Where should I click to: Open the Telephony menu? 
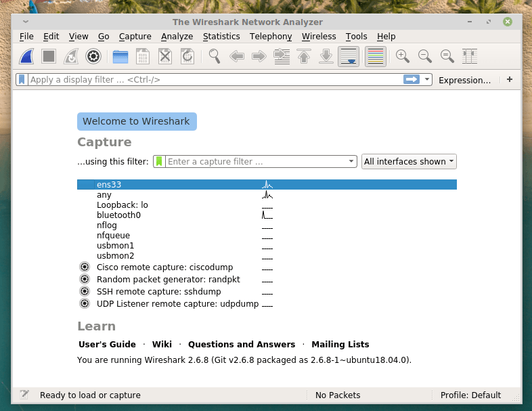coord(271,37)
